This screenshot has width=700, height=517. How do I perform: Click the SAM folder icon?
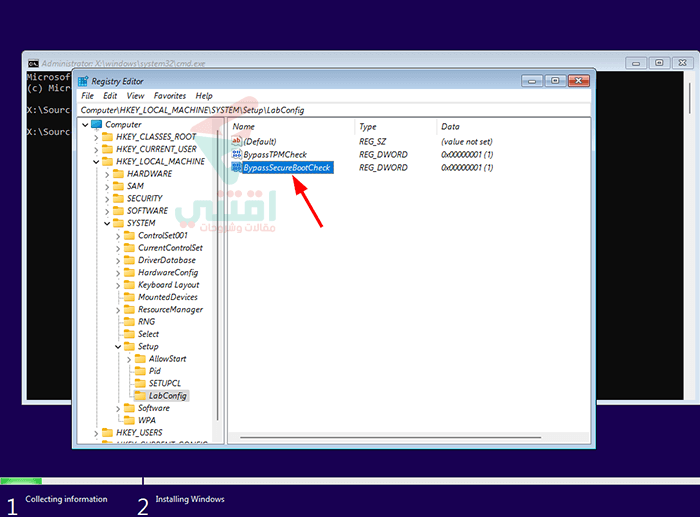[x=118, y=186]
